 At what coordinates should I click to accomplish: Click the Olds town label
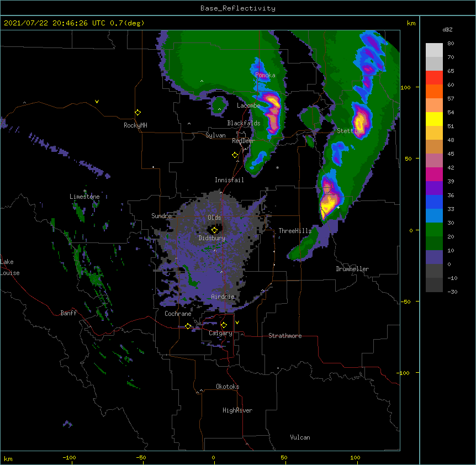click(214, 218)
